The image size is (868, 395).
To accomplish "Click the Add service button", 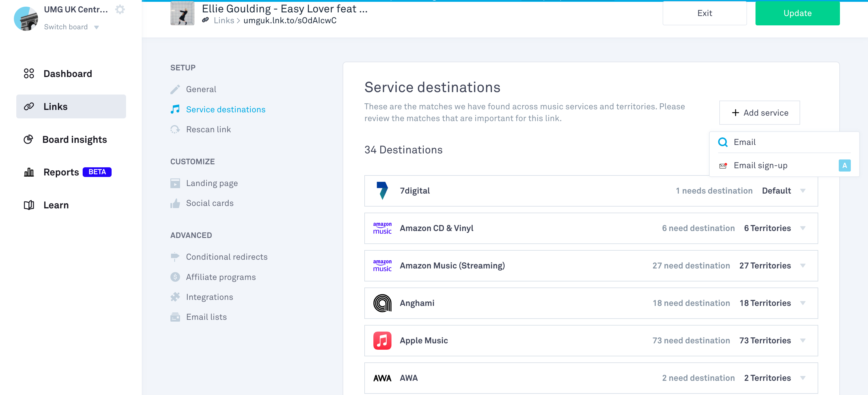I will point(759,113).
